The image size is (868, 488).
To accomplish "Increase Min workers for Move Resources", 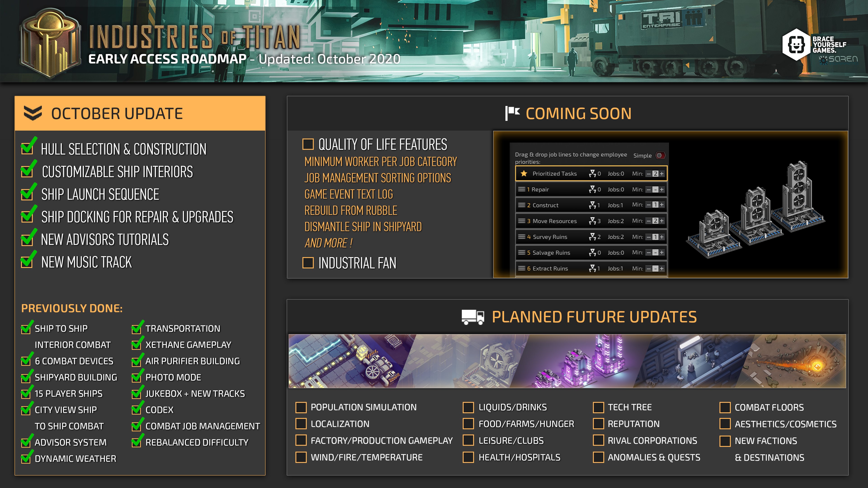I will pos(662,221).
